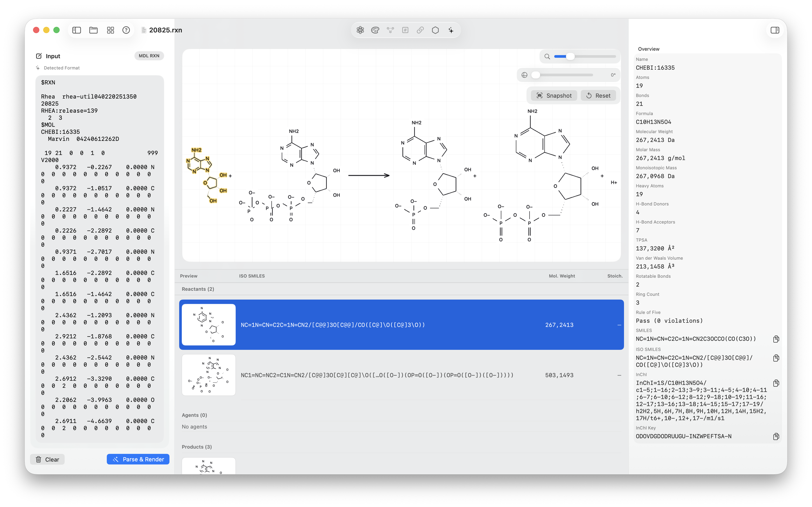Open the folder icon in toolbar

point(93,30)
